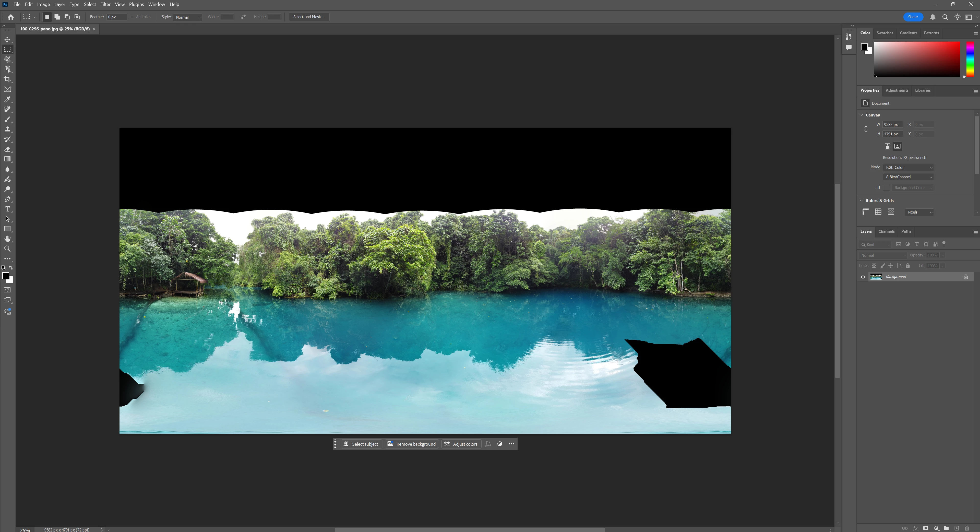Screen dimensions: 980x532
Task: Select the Gradient tool
Action: [7, 159]
